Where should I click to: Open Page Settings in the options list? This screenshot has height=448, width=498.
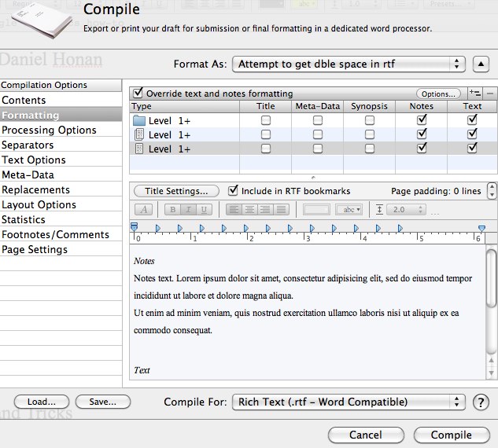[35, 250]
